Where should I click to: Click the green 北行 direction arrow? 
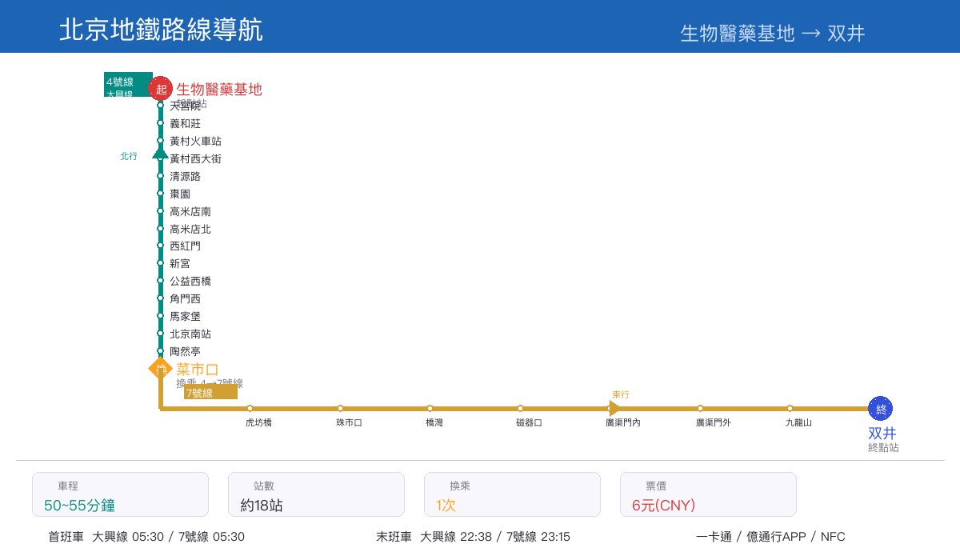[x=161, y=152]
